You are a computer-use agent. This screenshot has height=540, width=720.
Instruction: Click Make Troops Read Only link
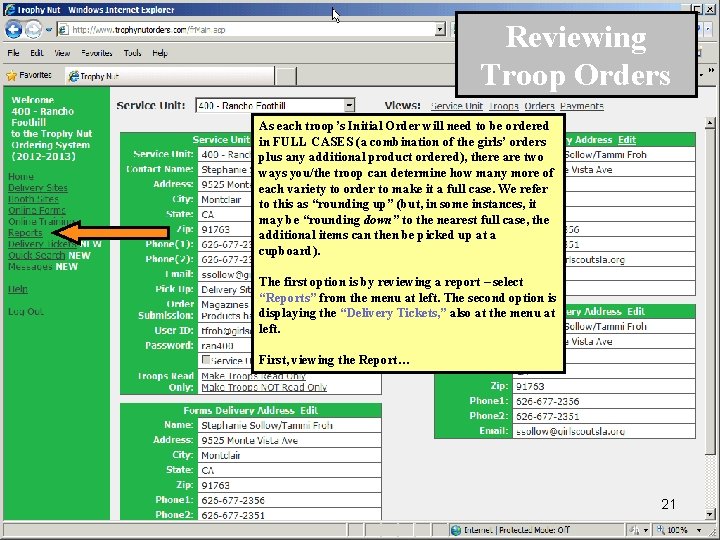click(x=253, y=376)
